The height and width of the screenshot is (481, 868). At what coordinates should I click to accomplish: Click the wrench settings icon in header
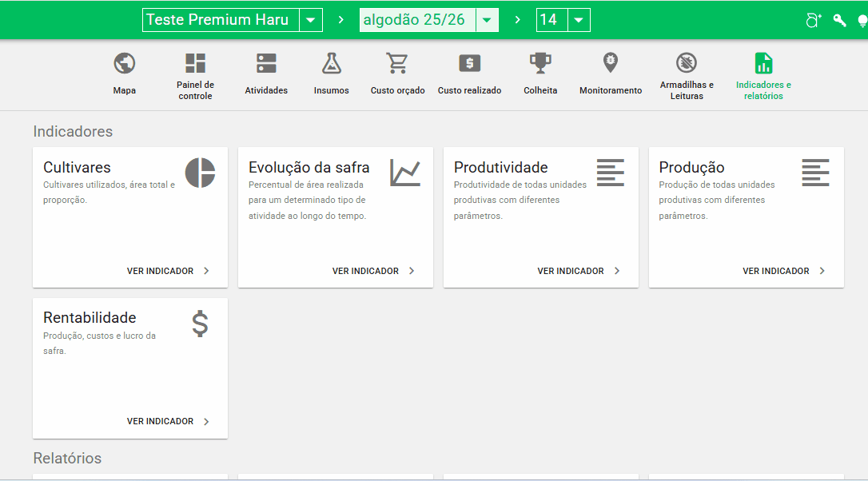tap(840, 21)
